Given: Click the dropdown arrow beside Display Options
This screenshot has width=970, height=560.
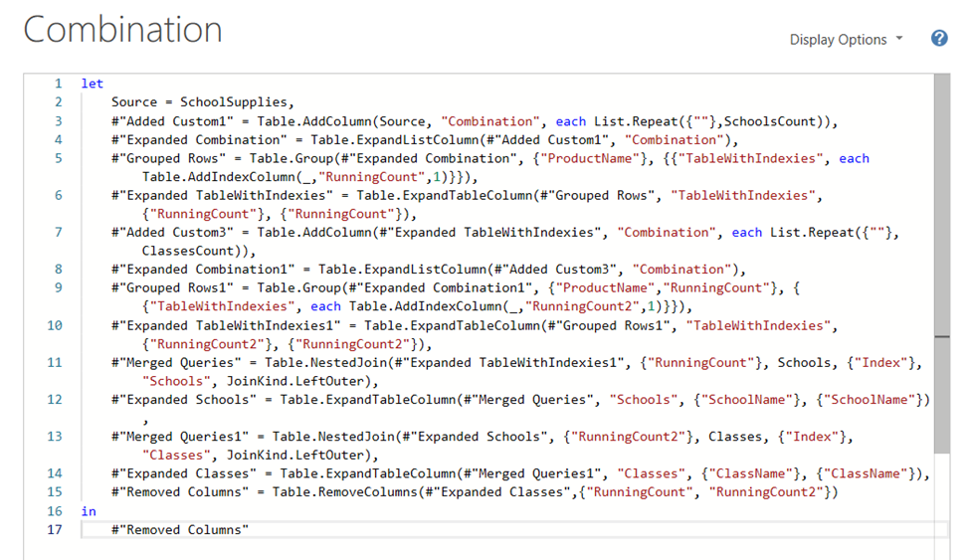Looking at the screenshot, I should point(899,40).
